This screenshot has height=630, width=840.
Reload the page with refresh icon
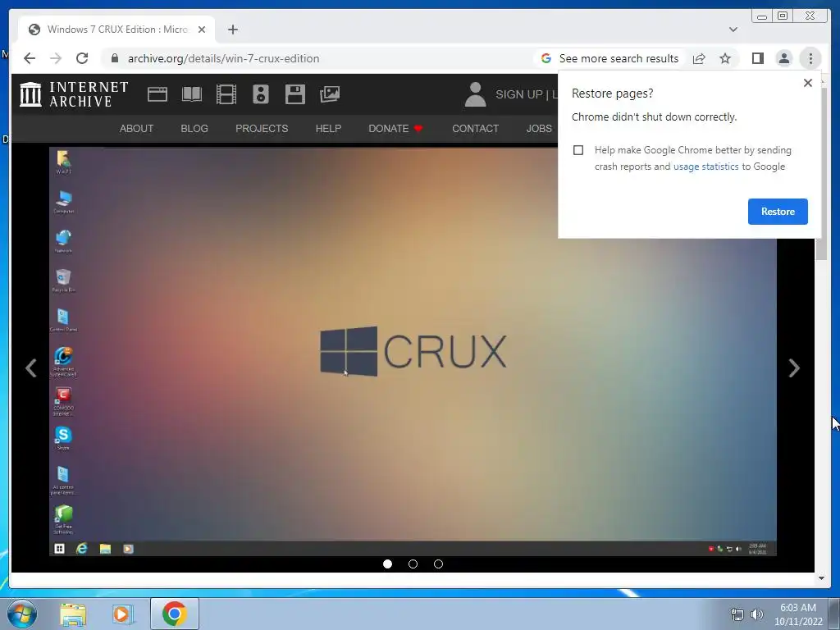pos(82,58)
